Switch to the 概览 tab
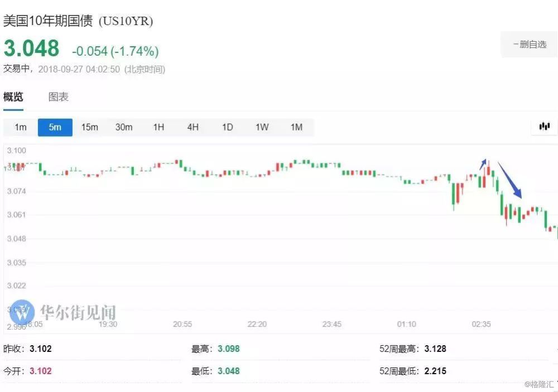Screen dimensions: 558x392 13,97
